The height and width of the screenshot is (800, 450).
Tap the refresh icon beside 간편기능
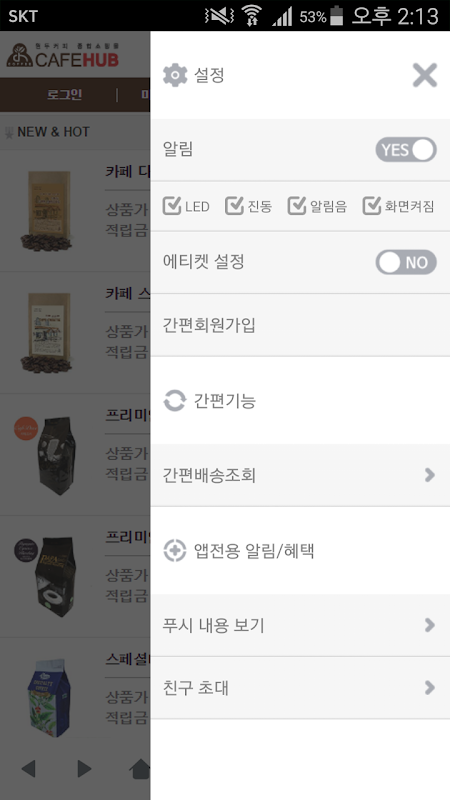click(174, 401)
